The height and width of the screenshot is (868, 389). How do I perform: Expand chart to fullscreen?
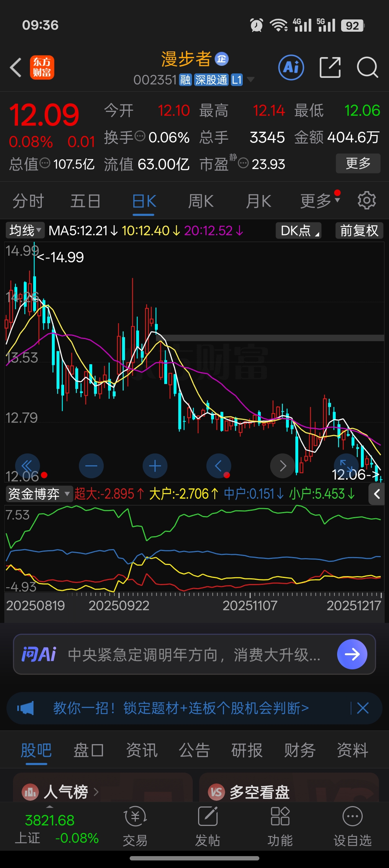346,466
